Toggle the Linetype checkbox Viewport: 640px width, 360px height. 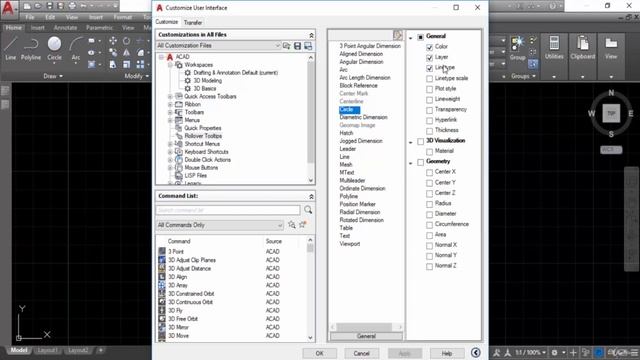point(429,68)
